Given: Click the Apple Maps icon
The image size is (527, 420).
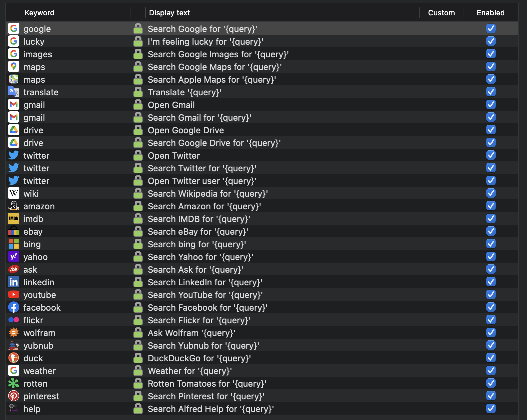Looking at the screenshot, I should point(14,79).
